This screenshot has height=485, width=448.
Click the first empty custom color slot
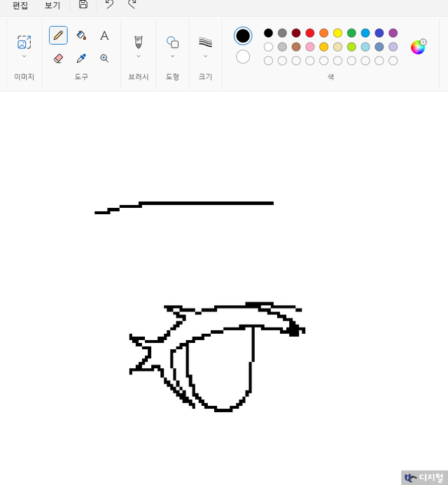pyautogui.click(x=268, y=61)
